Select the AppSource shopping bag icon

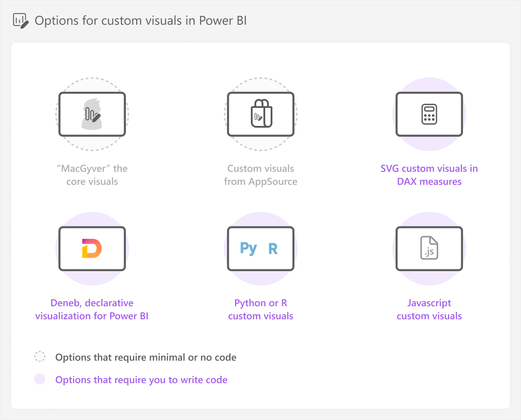tap(261, 114)
